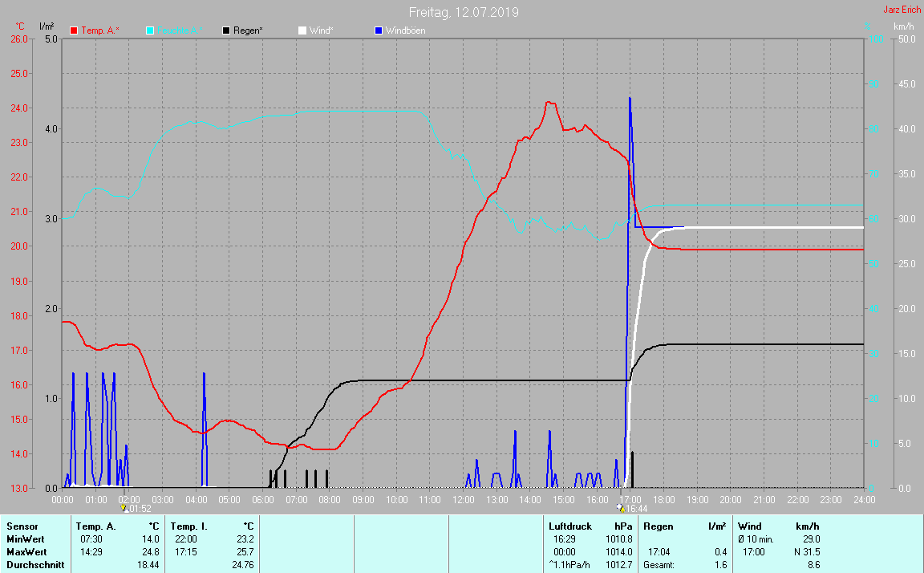This screenshot has width=924, height=573.
Task: Click the white Wind legend swatch
Action: (302, 30)
